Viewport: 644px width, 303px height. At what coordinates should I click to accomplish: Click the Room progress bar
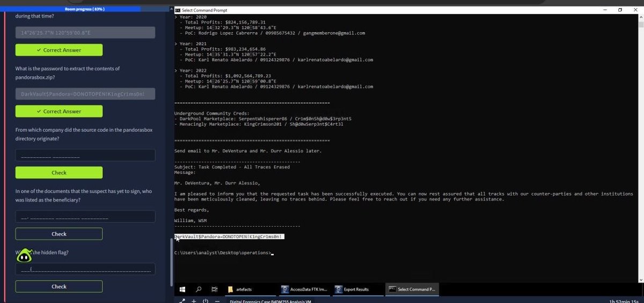pyautogui.click(x=85, y=9)
